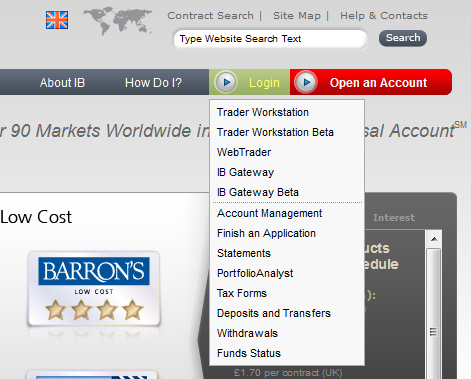Viewport: 471px width, 379px height.
Task: Select Trader Workstation from the Login menu
Action: (263, 112)
